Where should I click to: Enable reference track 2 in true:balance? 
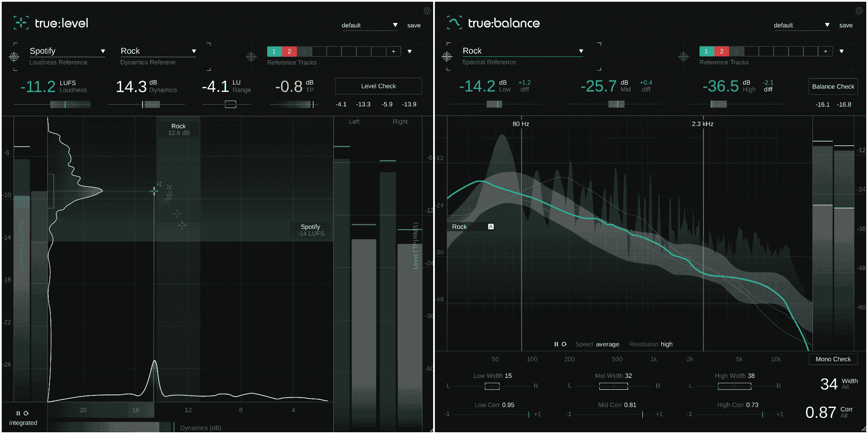pos(721,51)
